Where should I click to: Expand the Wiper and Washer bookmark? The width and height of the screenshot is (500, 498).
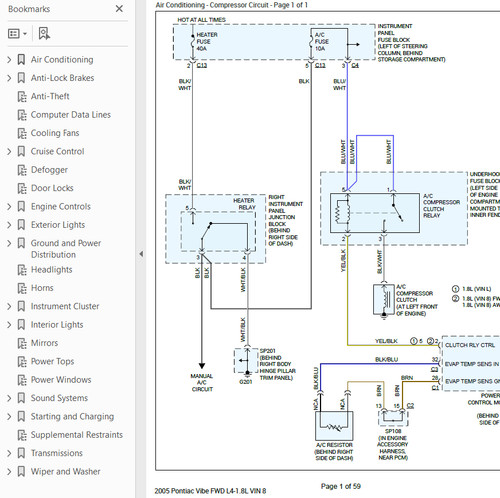[9, 472]
